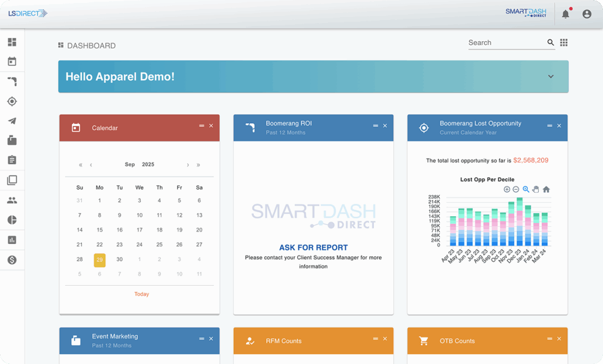Reset chart view with home icon
This screenshot has height=364, width=603.
[x=546, y=190]
